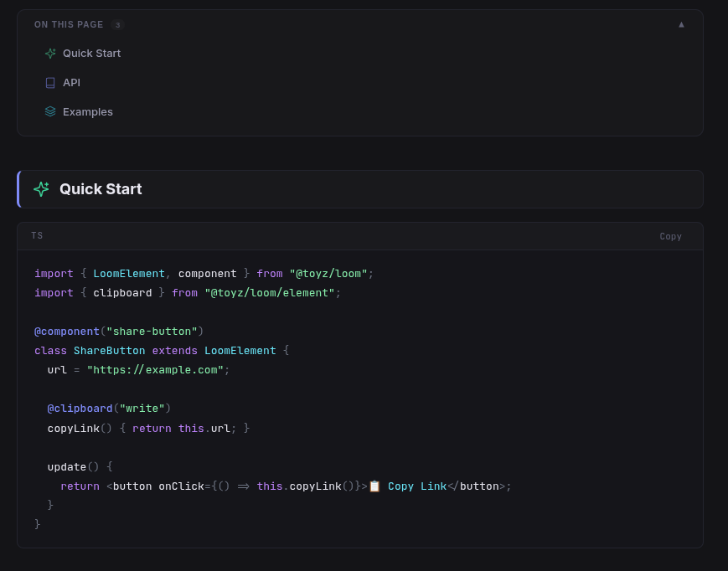Screen dimensions: 728x571
Task: Click the onClick attribute in code
Action: [x=182, y=486]
